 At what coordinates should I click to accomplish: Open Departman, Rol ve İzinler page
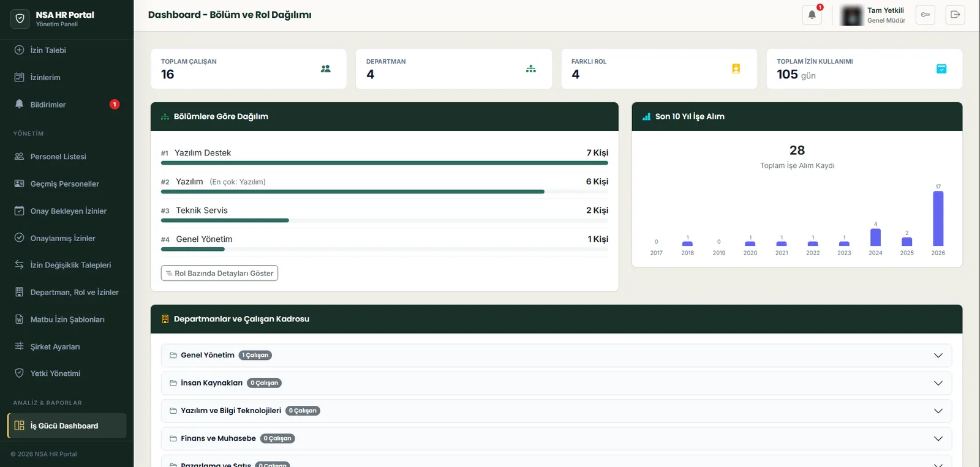[67, 292]
